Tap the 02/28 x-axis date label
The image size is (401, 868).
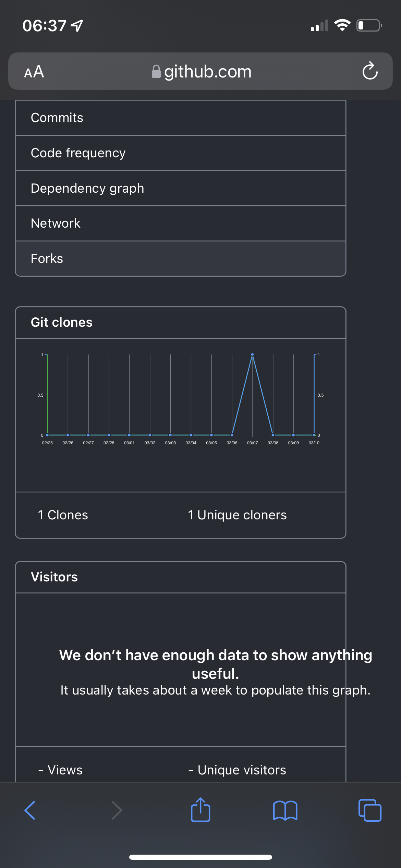[x=109, y=443]
